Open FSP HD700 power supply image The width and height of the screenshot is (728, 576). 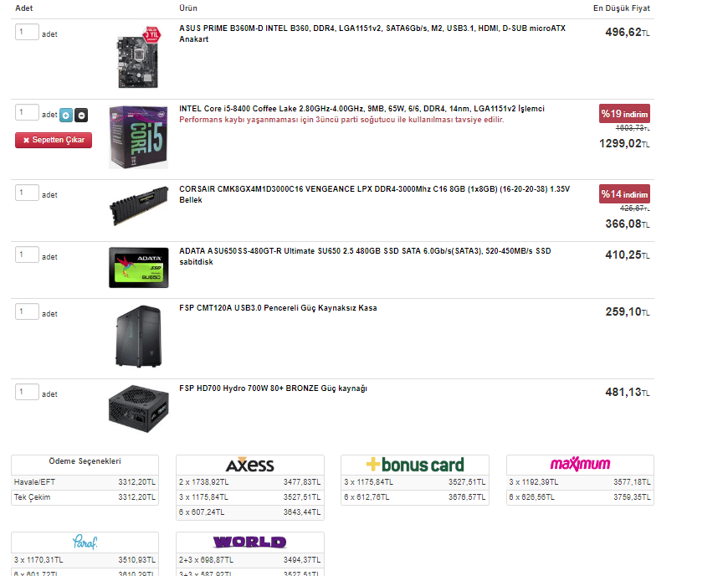pos(138,409)
